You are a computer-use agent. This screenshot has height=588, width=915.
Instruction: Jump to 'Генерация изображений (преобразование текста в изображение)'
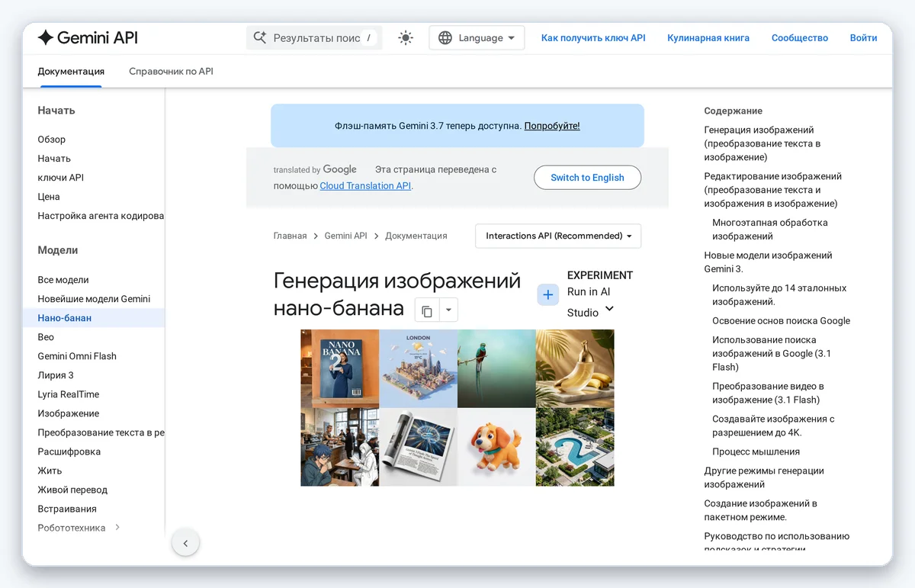pos(762,143)
